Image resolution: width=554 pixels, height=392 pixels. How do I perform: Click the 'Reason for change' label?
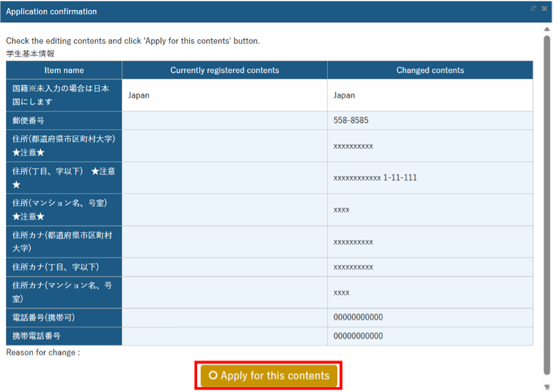(42, 352)
